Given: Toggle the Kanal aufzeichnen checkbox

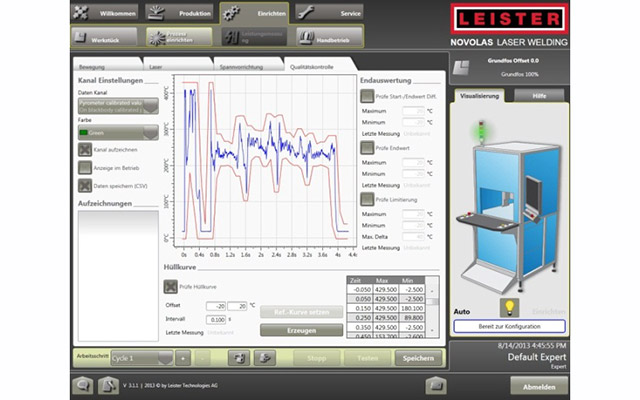Looking at the screenshot, I should point(85,149).
